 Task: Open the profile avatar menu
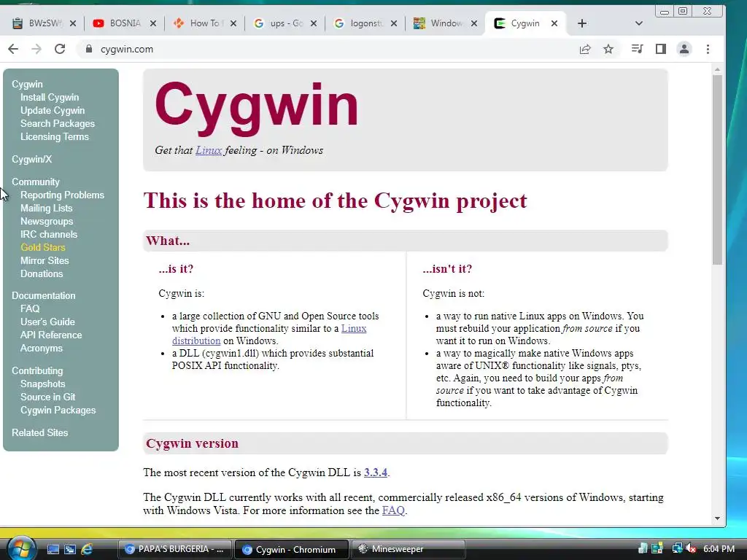click(x=684, y=49)
